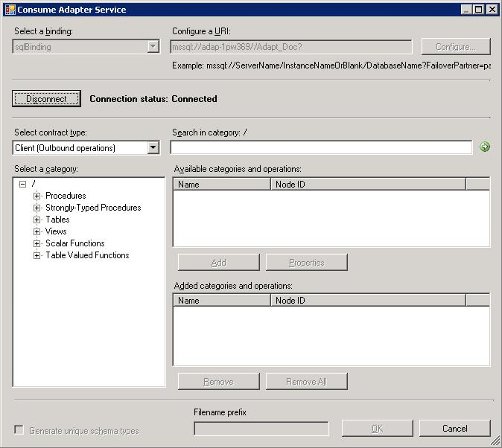Toggle Generate unique schema types checkbox
Image resolution: width=502 pixels, height=448 pixels.
[19, 429]
